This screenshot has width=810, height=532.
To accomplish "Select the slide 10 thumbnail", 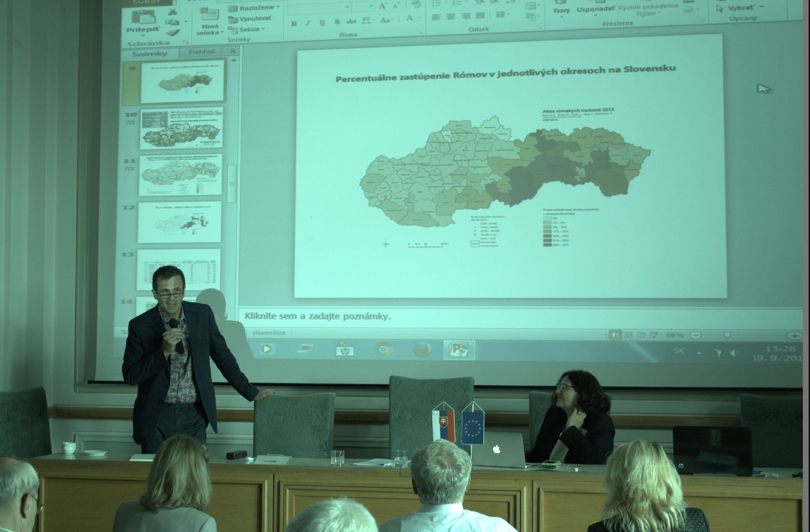I will point(181,127).
